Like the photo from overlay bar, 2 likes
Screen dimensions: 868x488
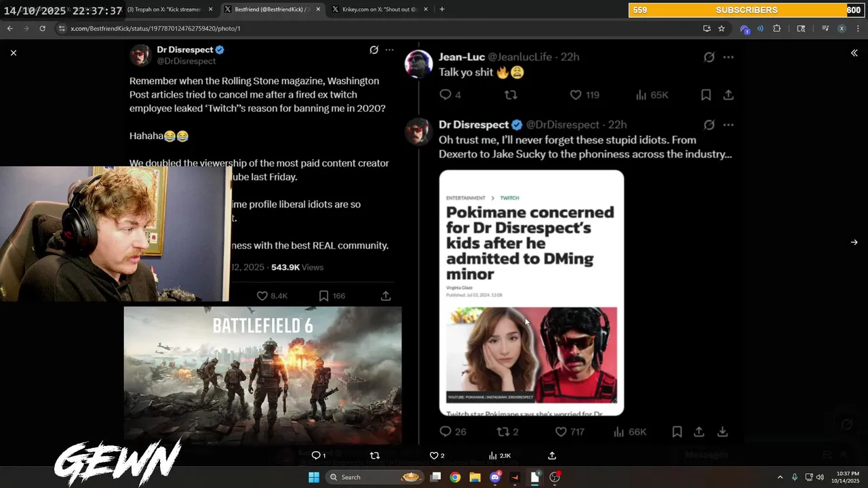(x=437, y=455)
